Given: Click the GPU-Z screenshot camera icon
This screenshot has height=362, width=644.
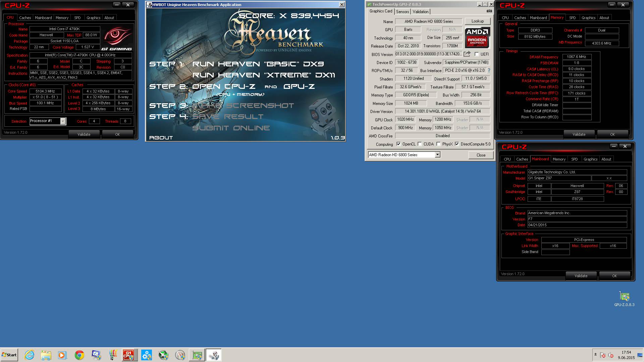Looking at the screenshot, I should pyautogui.click(x=489, y=11).
